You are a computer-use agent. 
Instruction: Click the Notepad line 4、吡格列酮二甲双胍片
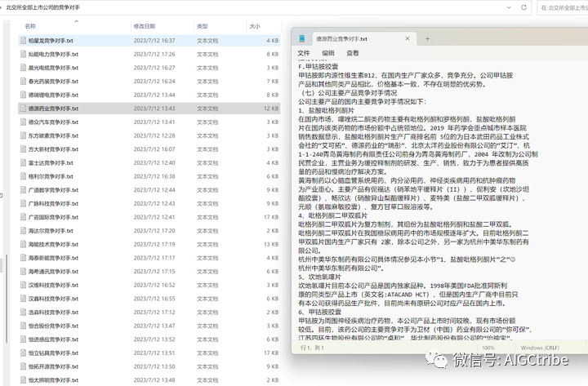click(333, 215)
